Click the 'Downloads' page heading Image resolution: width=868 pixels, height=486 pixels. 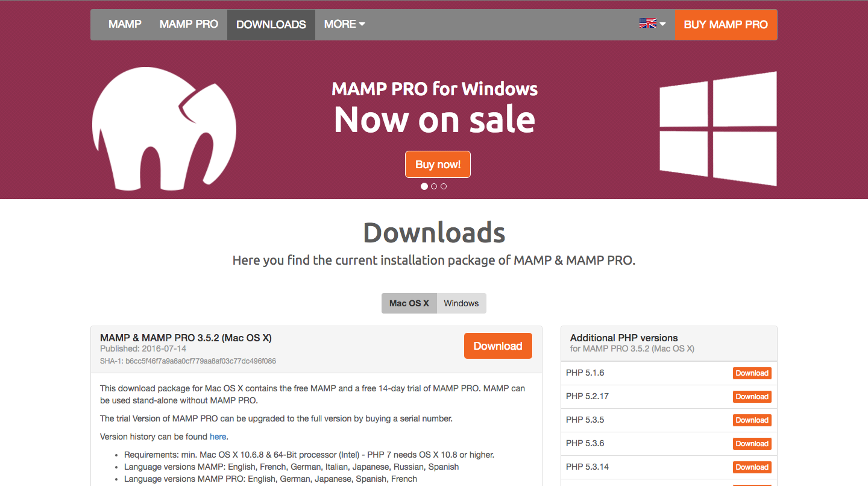click(434, 233)
